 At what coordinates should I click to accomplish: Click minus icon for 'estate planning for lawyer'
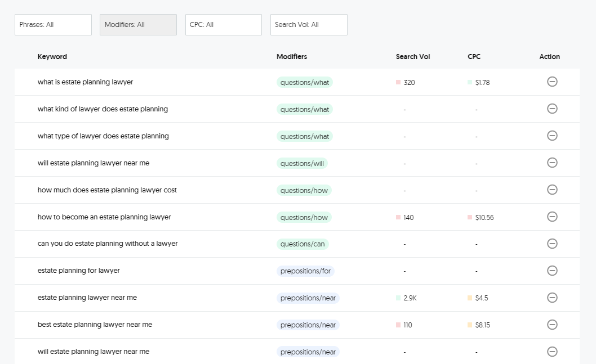[552, 271]
